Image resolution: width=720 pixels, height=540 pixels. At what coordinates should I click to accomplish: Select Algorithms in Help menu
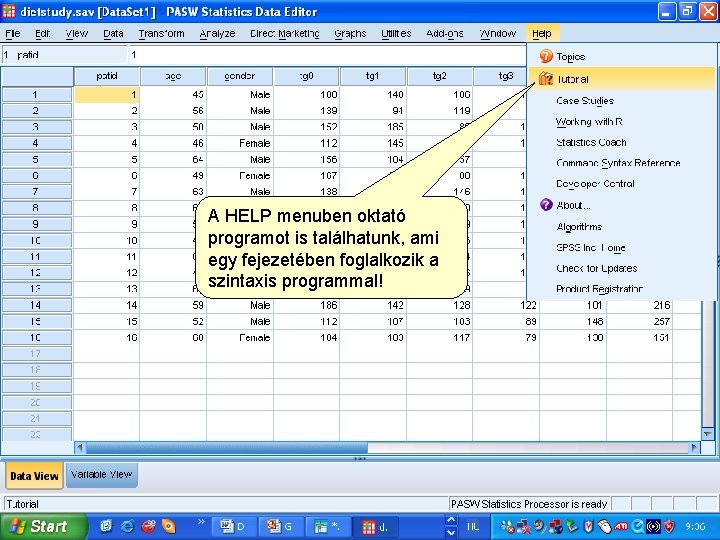pyautogui.click(x=579, y=227)
